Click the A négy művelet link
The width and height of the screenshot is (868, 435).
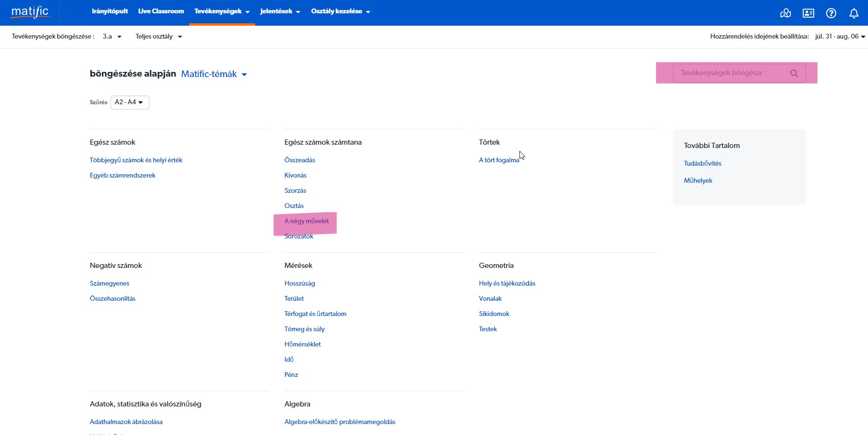pyautogui.click(x=307, y=221)
